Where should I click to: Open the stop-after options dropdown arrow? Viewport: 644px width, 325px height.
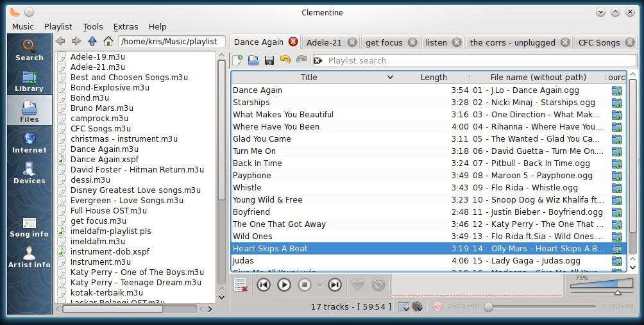319,285
